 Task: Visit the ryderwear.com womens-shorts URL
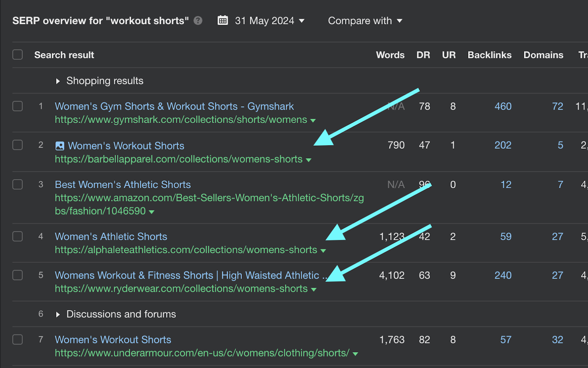[181, 289]
